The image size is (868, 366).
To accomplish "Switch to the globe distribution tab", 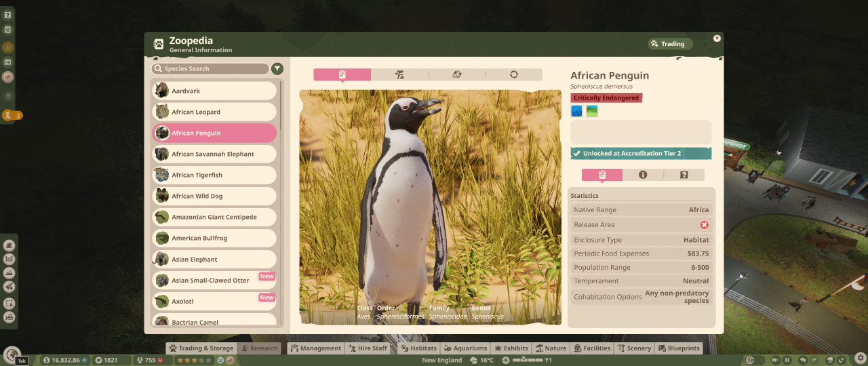I will [456, 75].
